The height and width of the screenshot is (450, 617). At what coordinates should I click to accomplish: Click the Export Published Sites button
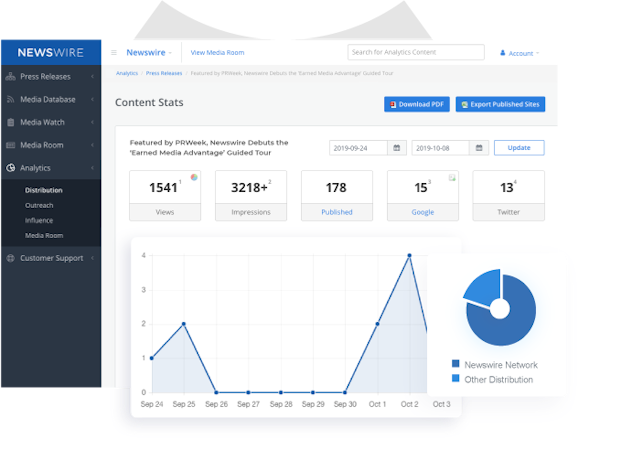(x=500, y=104)
